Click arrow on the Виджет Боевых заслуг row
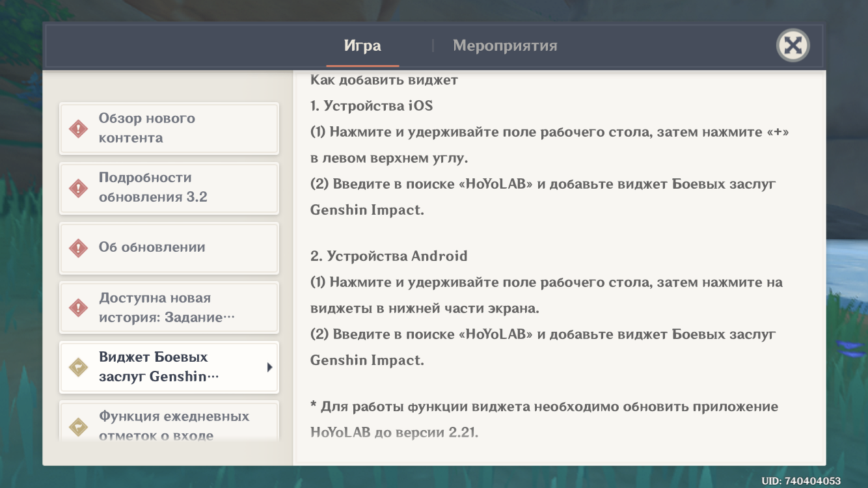This screenshot has height=488, width=868. click(269, 367)
